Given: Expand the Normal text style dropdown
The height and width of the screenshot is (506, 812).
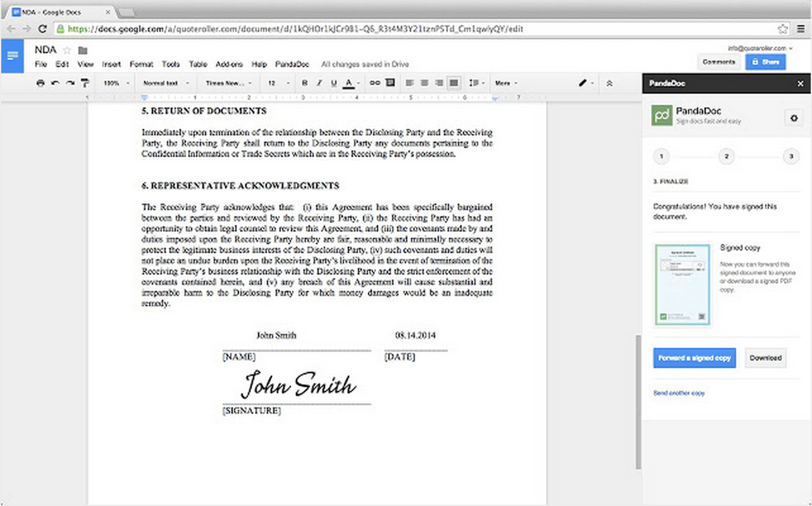Looking at the screenshot, I should click(164, 83).
